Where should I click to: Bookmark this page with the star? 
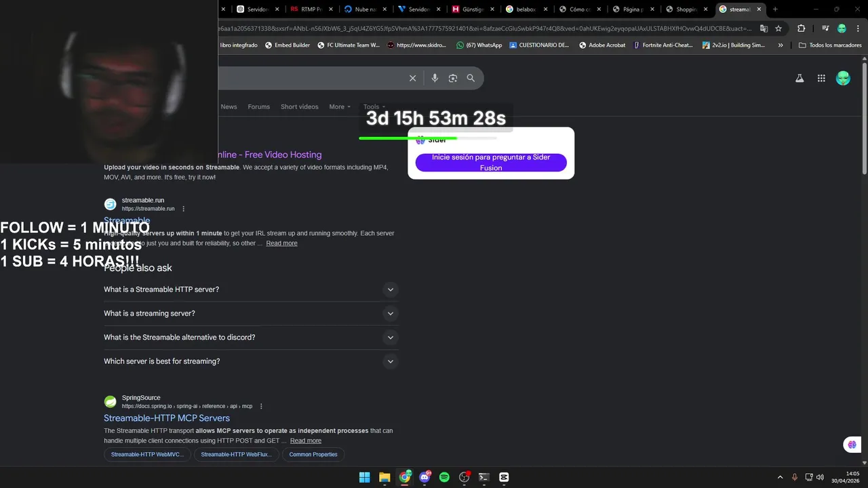pos(778,28)
